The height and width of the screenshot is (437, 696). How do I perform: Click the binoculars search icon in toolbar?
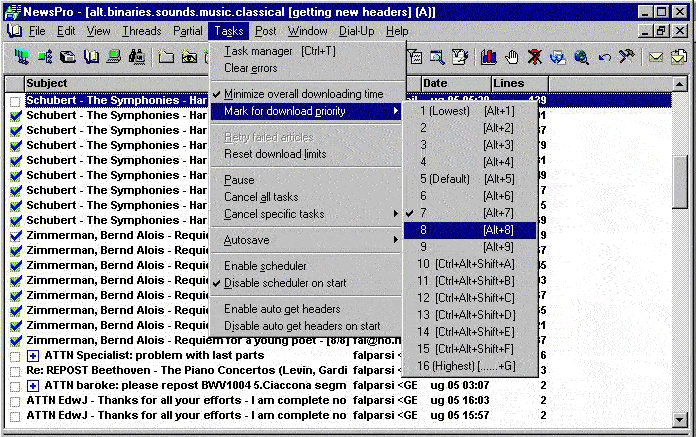[136, 57]
